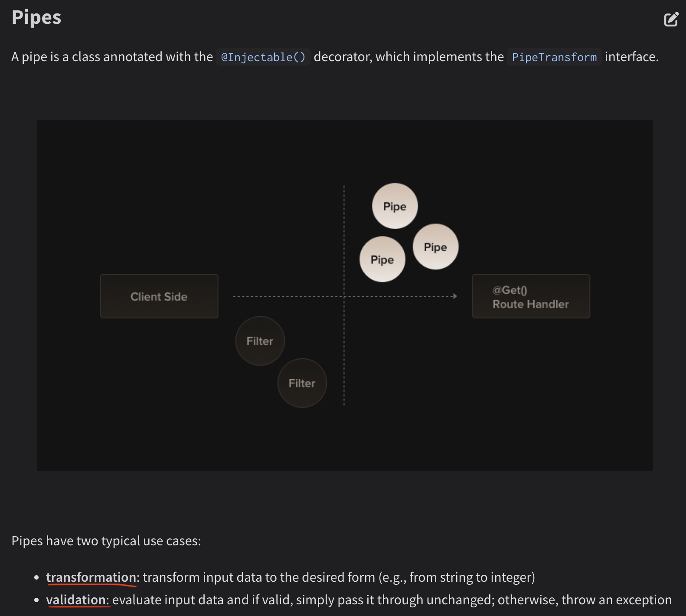686x616 pixels.
Task: Click the edit page pencil icon
Action: click(x=671, y=19)
